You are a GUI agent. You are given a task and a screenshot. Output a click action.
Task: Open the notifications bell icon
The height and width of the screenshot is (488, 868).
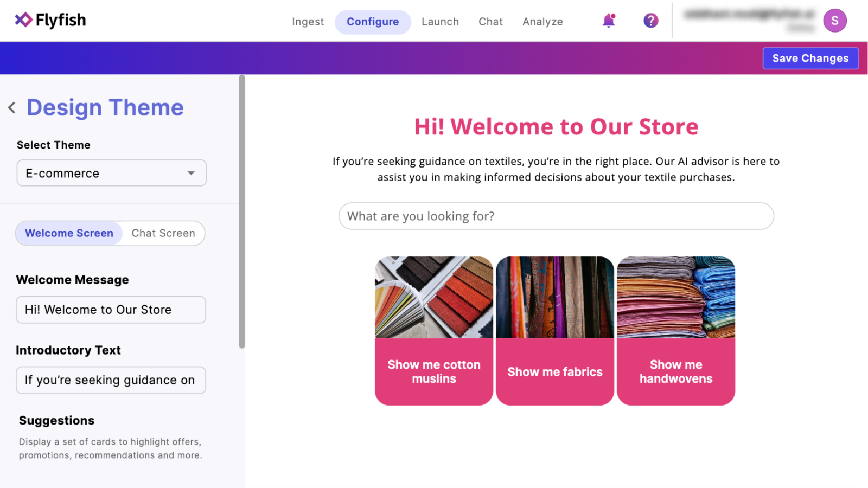click(609, 20)
